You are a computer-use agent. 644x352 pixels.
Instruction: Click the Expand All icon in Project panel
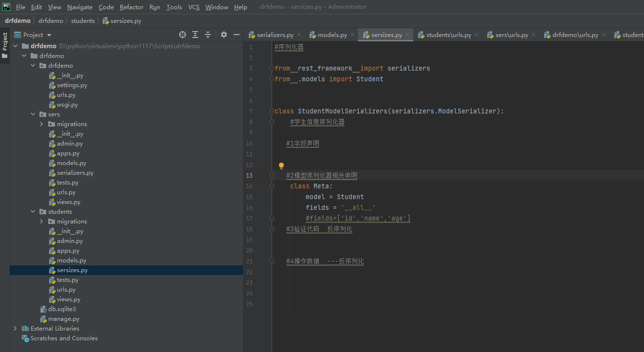(x=195, y=35)
